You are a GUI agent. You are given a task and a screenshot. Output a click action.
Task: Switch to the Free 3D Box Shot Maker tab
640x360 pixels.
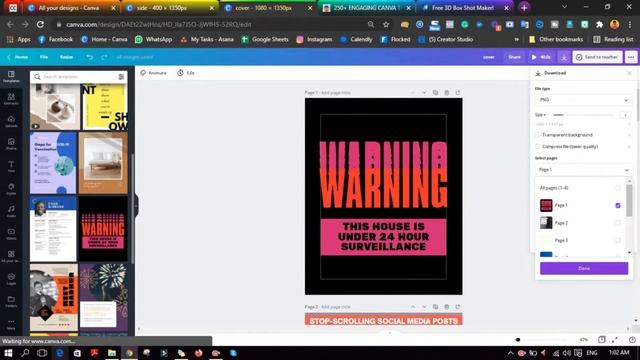(x=464, y=8)
